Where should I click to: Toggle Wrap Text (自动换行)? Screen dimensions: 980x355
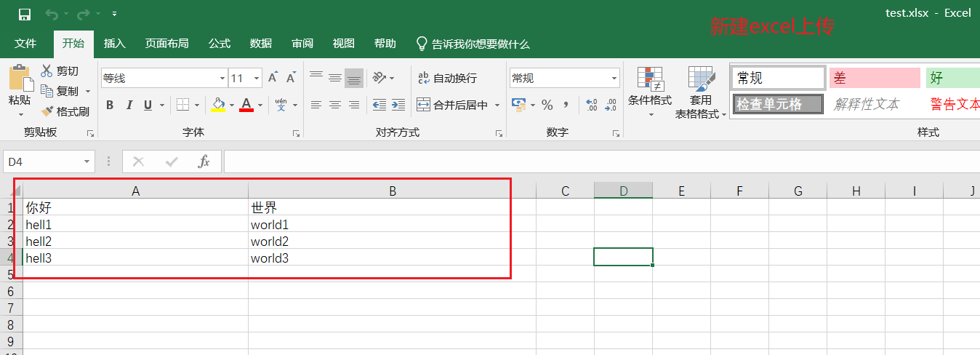(x=447, y=78)
